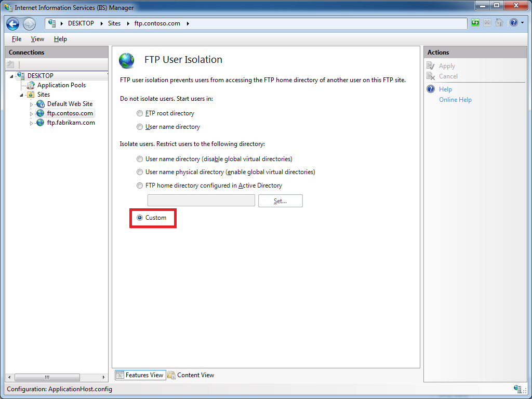532x399 pixels.
Task: Choose FTP home directory in Active Directory
Action: [x=139, y=185]
